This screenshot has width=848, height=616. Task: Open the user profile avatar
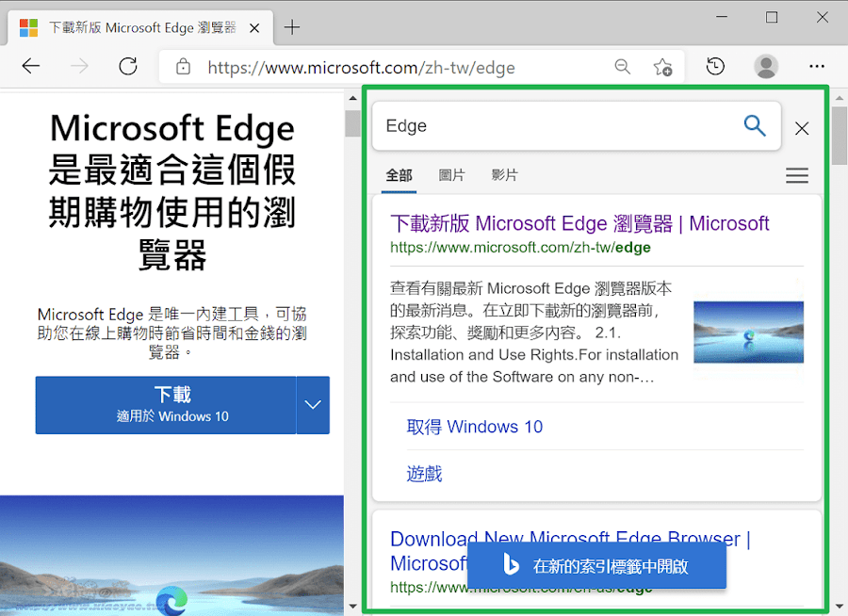pyautogui.click(x=766, y=67)
